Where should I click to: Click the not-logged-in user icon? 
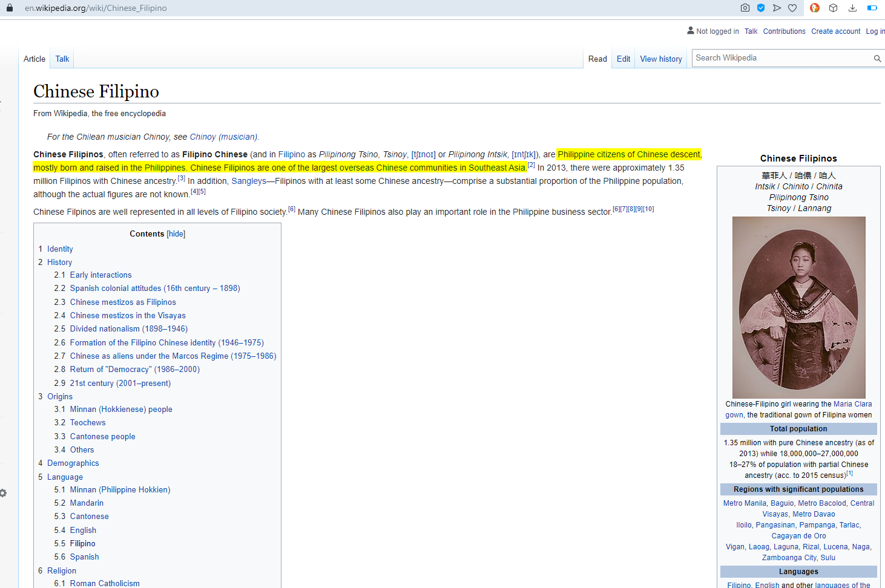[x=691, y=30]
